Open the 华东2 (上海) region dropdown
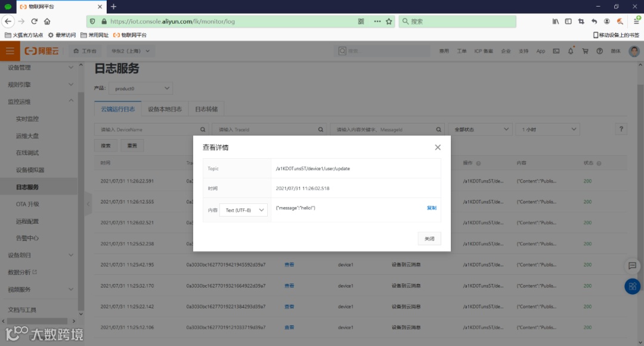Viewport: 644px width, 346px height. pyautogui.click(x=130, y=51)
